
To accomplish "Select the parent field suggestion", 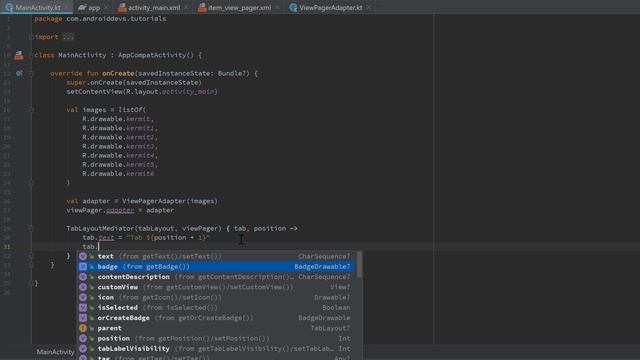I will [216, 328].
